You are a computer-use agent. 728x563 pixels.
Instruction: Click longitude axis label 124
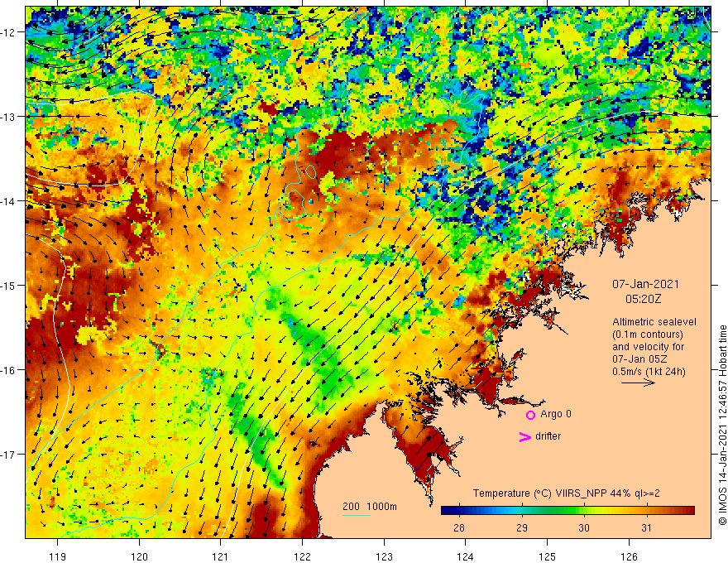[466, 556]
